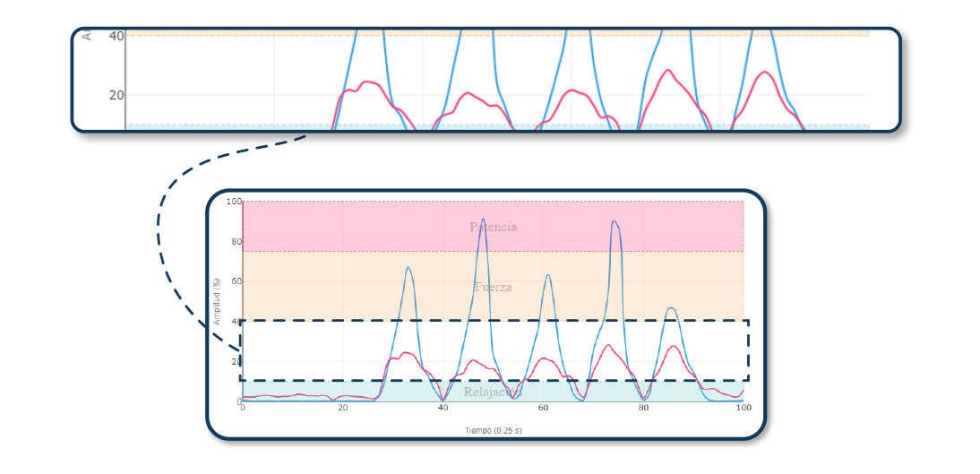Select the last blue peak near time 86

pyautogui.click(x=672, y=308)
